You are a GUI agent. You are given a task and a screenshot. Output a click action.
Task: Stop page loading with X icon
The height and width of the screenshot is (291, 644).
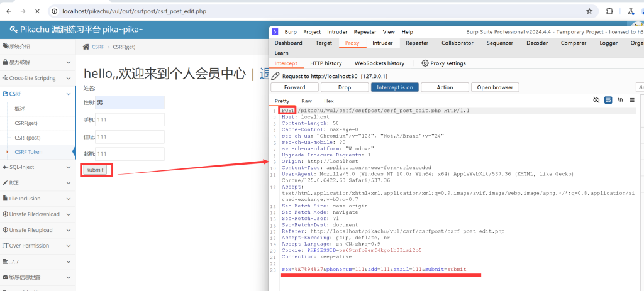[37, 11]
